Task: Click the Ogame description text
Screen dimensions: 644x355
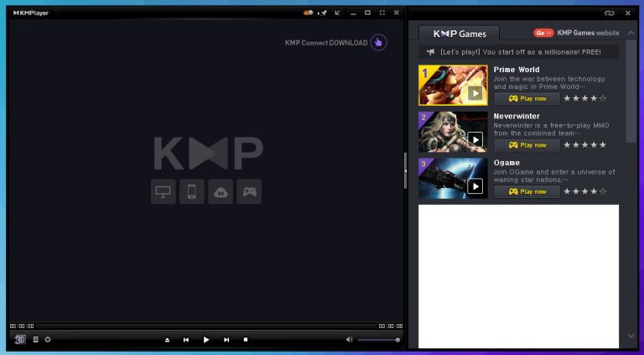Action: click(554, 176)
